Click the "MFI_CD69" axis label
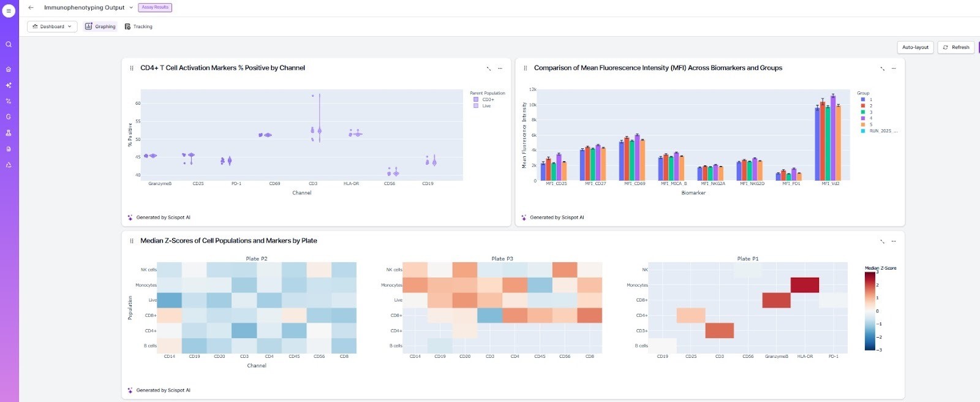The height and width of the screenshot is (402, 980). pos(635,184)
